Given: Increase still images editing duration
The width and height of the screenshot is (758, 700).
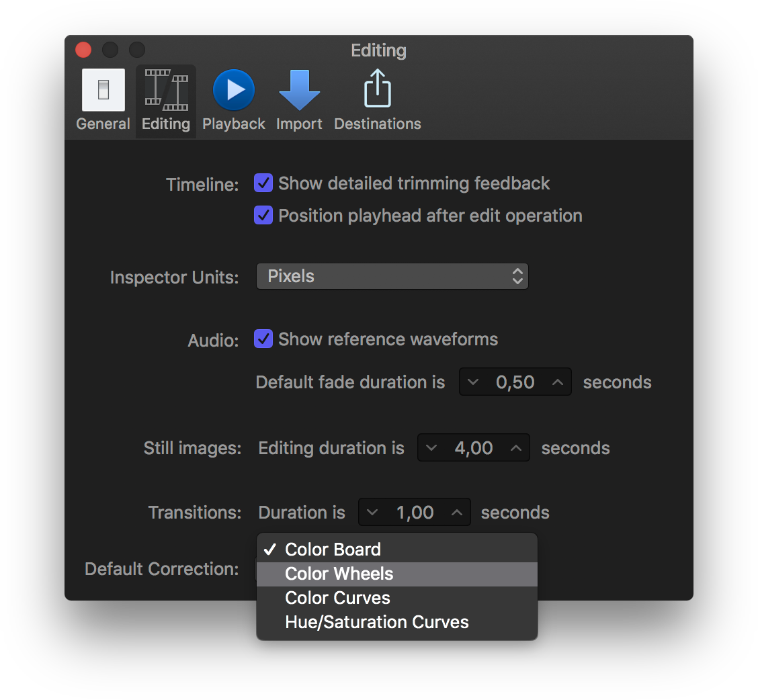Looking at the screenshot, I should (x=516, y=447).
